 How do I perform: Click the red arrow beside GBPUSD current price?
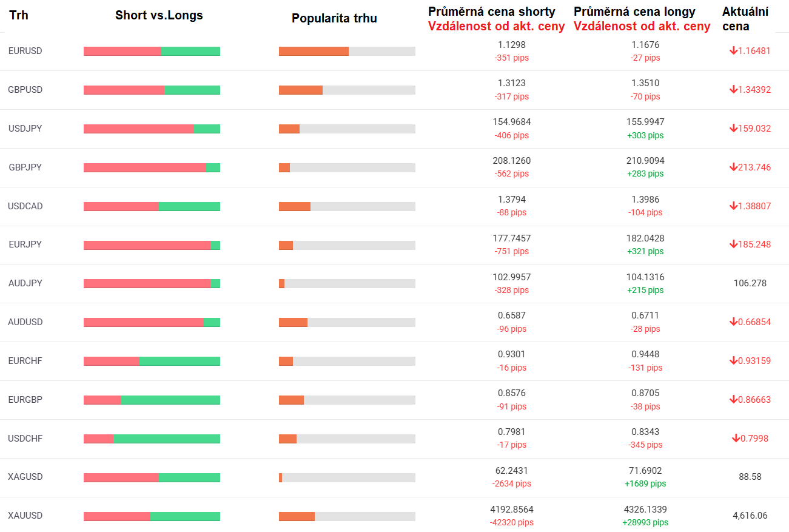pyautogui.click(x=733, y=90)
